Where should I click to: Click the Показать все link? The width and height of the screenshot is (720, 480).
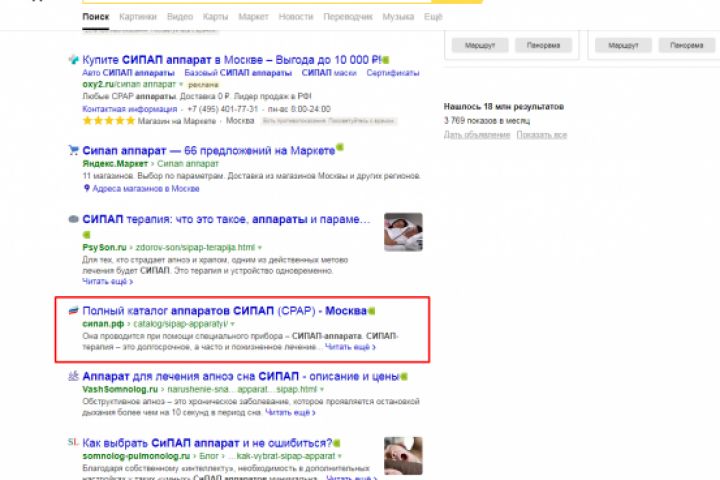click(541, 135)
